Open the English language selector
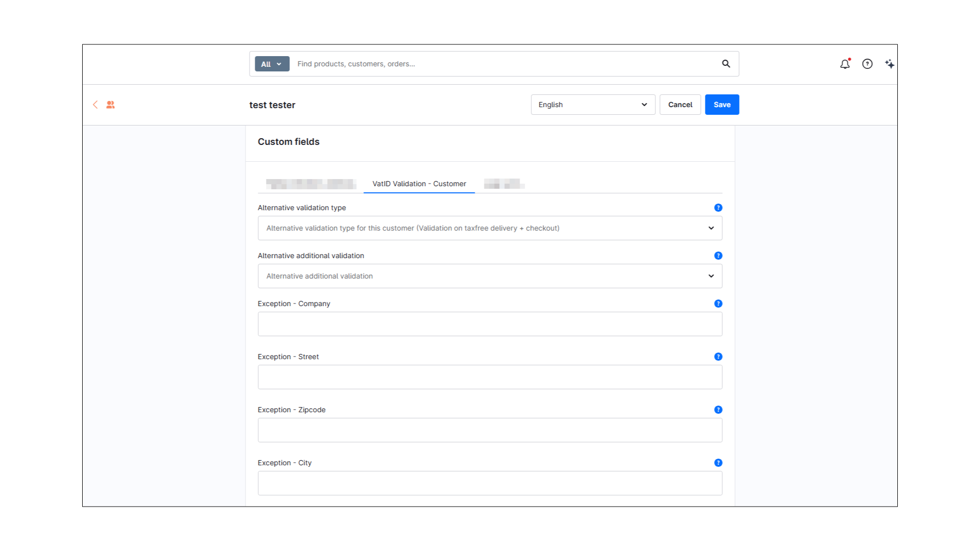 (x=593, y=105)
